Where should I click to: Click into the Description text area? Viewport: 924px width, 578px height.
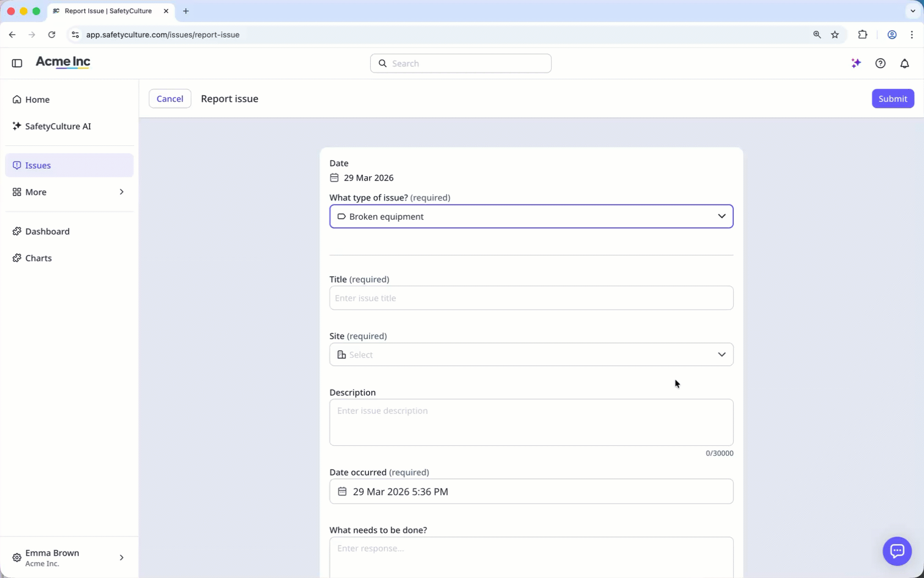point(531,422)
